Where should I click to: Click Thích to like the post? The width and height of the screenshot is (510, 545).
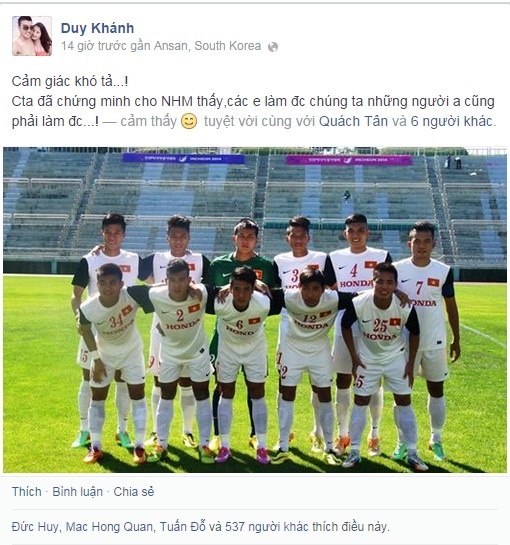click(26, 491)
